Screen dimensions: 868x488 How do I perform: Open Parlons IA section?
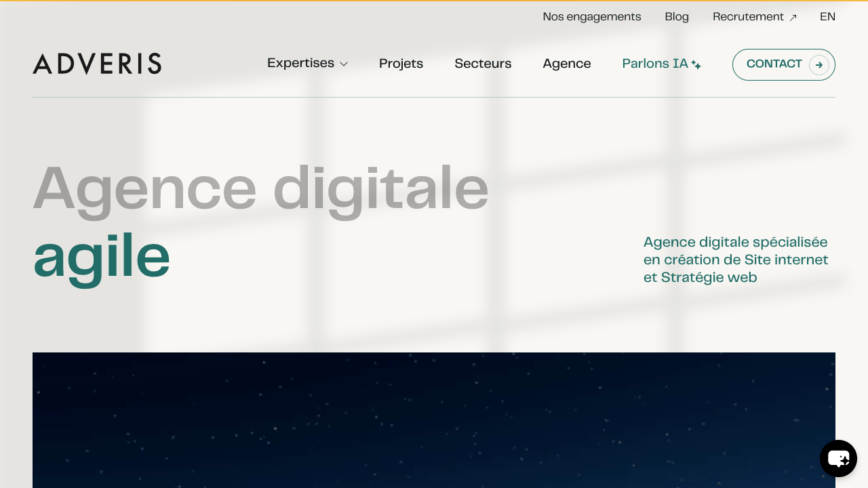tap(661, 64)
